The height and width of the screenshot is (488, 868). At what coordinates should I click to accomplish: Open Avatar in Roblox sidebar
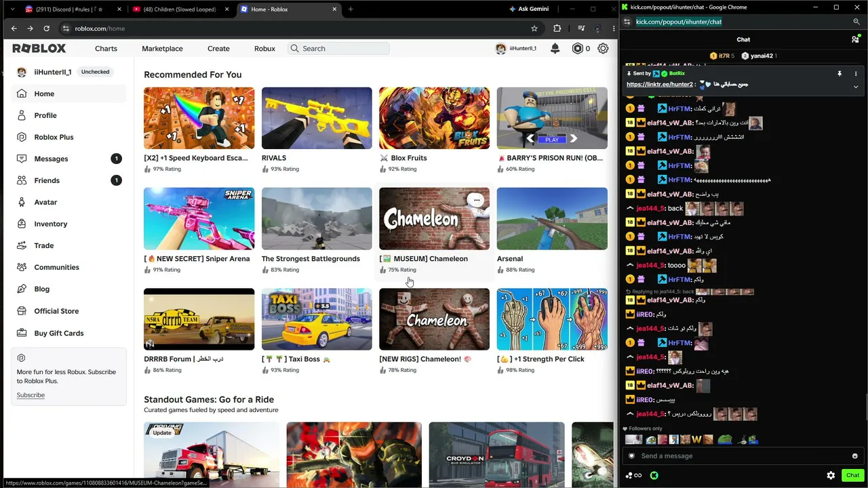click(x=68, y=202)
